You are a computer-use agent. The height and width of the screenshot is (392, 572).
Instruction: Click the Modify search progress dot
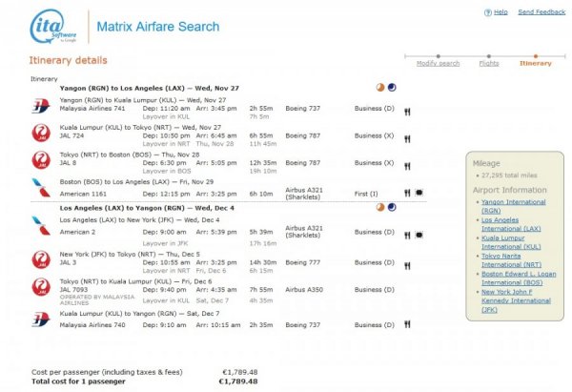(439, 56)
